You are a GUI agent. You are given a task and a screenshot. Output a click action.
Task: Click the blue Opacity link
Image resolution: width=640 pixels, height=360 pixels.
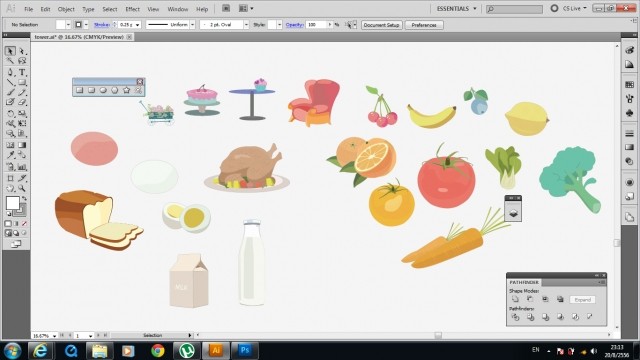click(x=294, y=25)
